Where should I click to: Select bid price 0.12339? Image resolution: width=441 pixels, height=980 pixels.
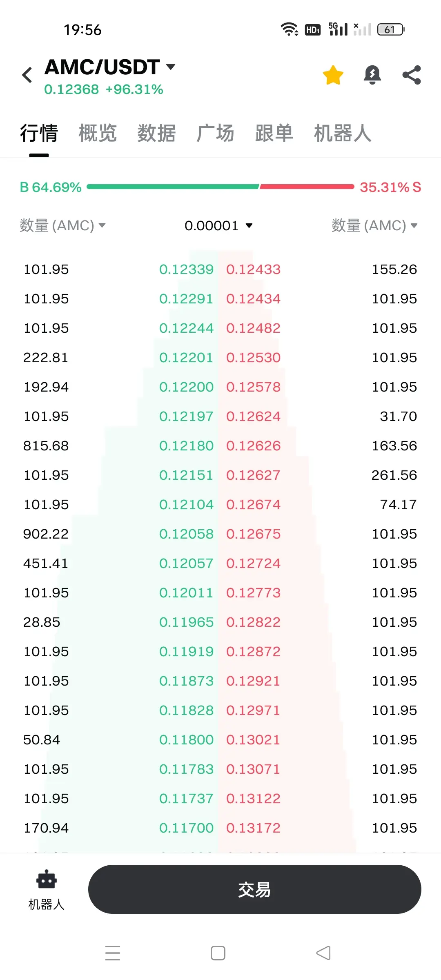click(186, 269)
